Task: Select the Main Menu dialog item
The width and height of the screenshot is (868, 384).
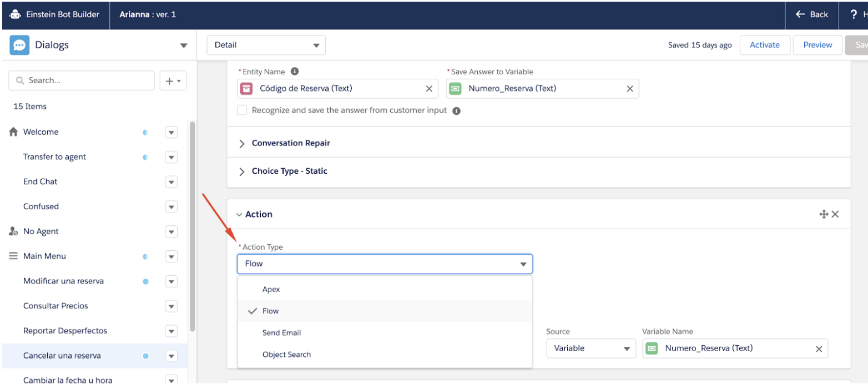Action: point(44,256)
